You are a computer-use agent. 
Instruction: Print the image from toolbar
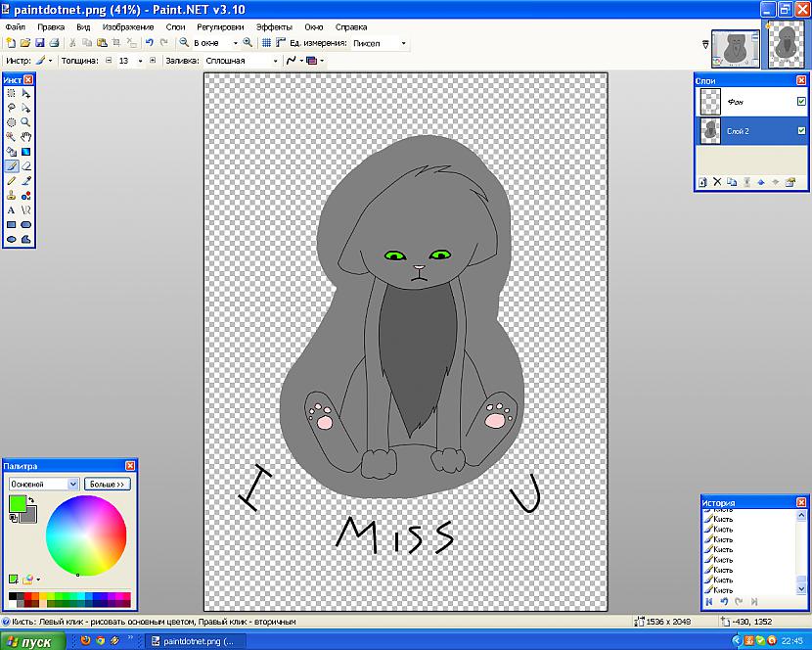pyautogui.click(x=54, y=43)
